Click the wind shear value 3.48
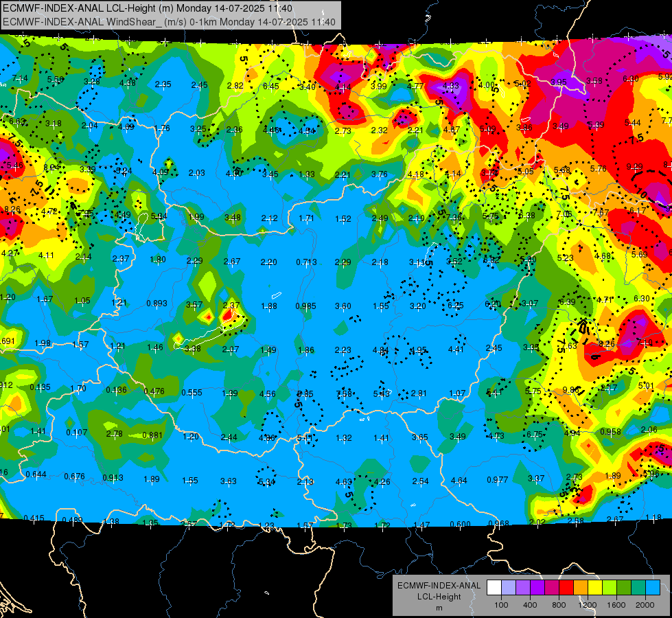This screenshot has width=672, height=618. pos(233,218)
